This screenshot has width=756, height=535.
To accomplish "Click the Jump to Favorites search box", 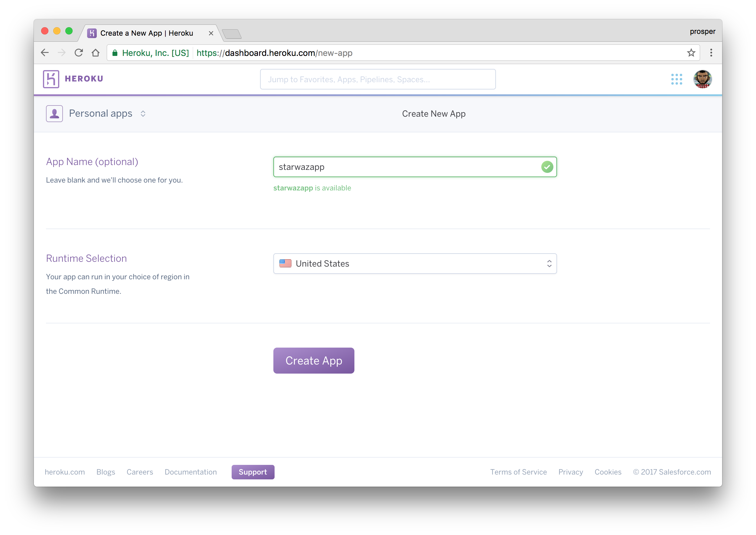I will (378, 79).
